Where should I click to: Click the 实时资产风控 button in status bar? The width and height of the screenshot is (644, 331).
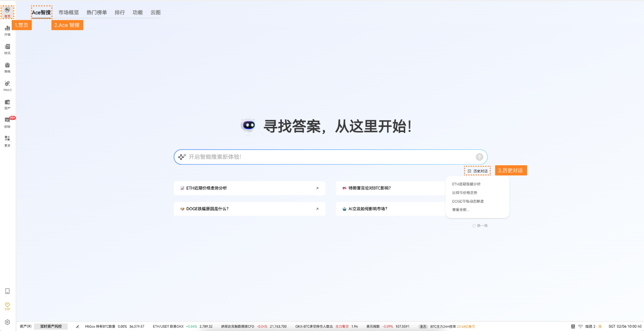51,326
